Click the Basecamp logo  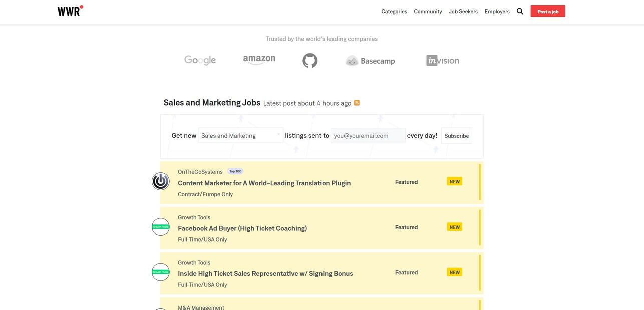[370, 61]
